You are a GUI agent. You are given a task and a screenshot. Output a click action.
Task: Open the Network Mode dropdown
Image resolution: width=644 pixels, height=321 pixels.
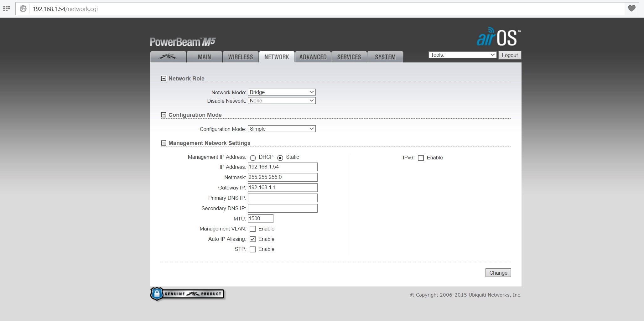(282, 92)
